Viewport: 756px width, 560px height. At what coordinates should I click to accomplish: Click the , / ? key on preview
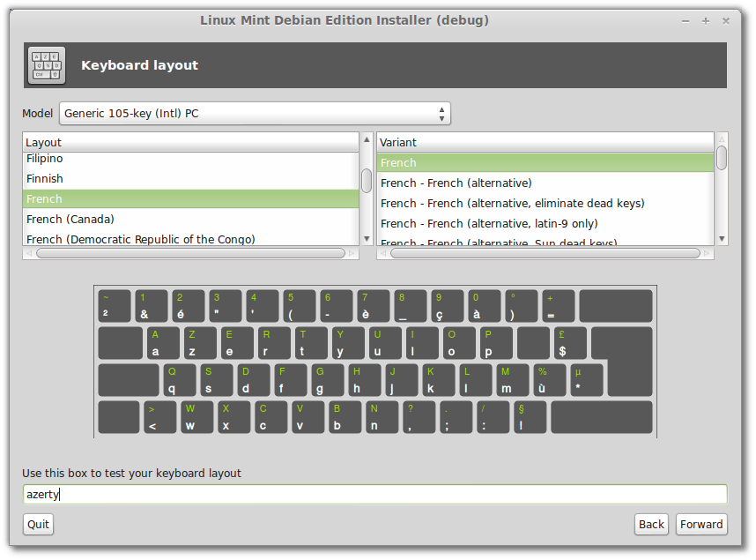click(x=419, y=417)
